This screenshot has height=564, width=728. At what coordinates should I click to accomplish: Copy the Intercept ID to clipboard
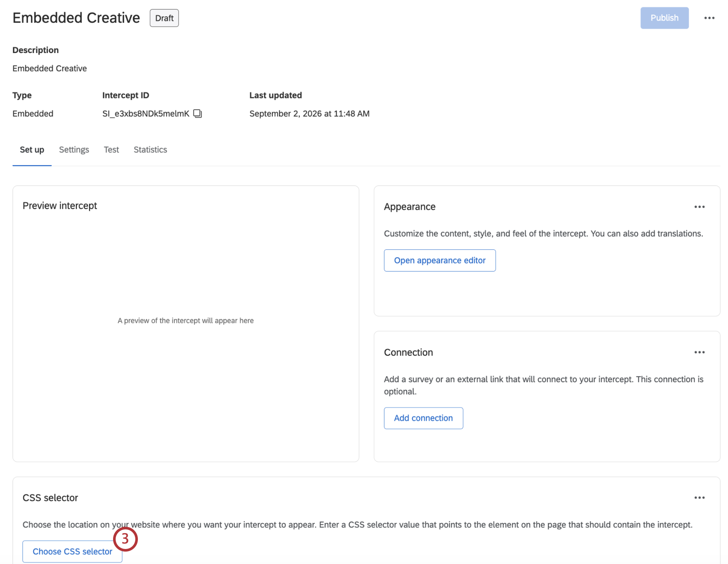click(x=197, y=113)
